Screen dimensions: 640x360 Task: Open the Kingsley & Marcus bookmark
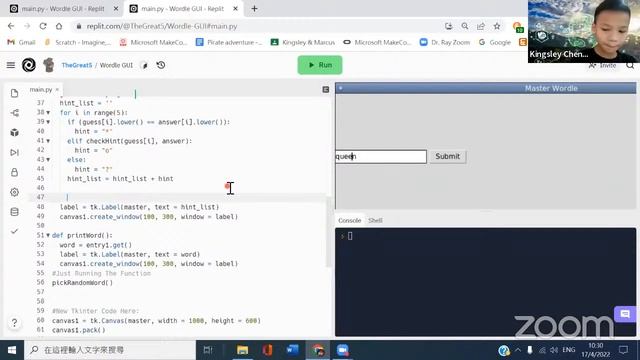303,42
